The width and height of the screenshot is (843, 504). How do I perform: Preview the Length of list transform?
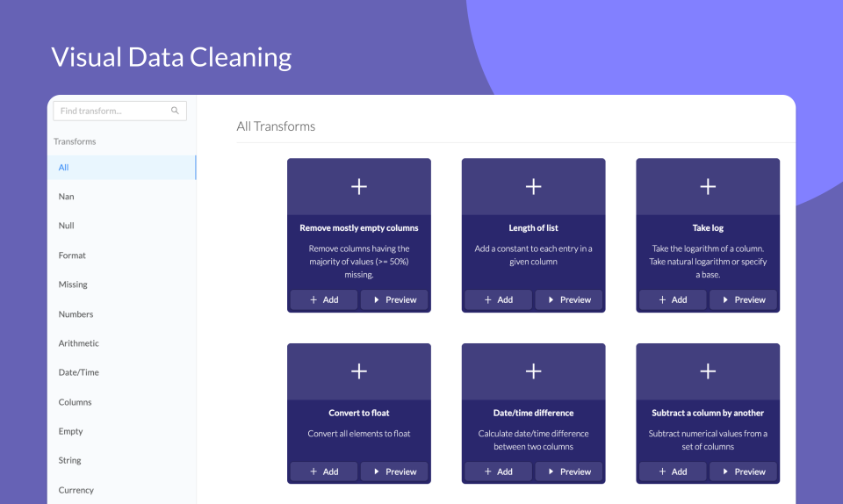(569, 299)
